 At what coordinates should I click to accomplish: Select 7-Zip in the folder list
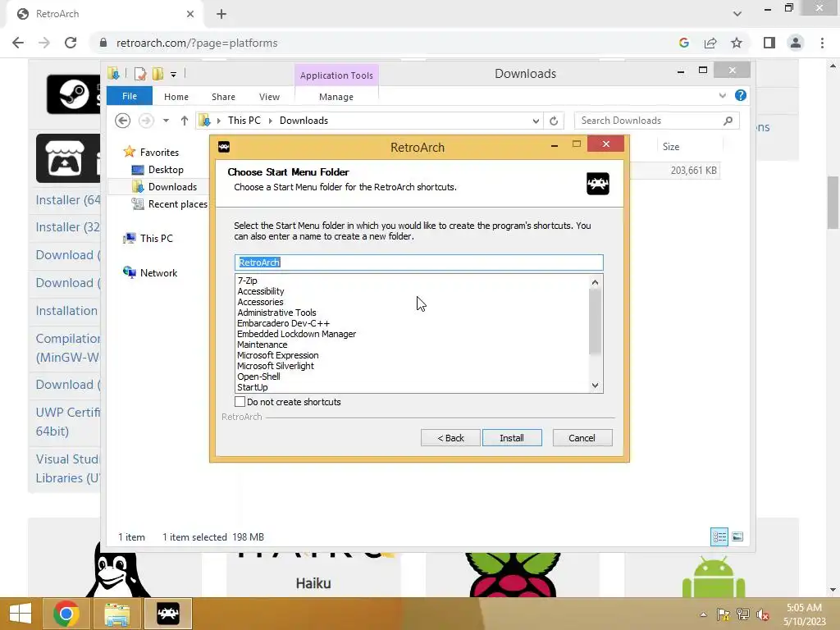(248, 281)
